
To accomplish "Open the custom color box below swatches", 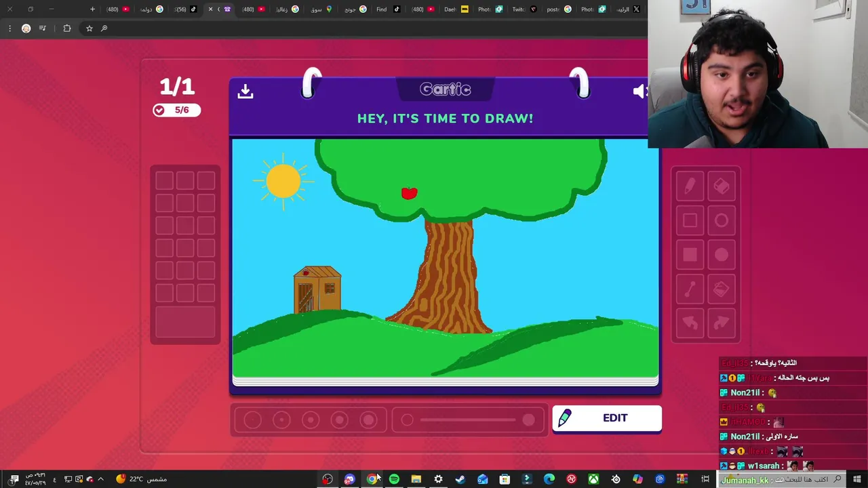I will [185, 322].
